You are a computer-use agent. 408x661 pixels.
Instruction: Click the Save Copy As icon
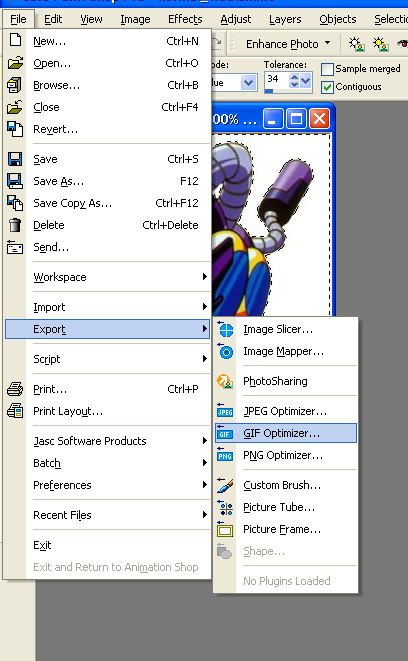click(x=15, y=203)
